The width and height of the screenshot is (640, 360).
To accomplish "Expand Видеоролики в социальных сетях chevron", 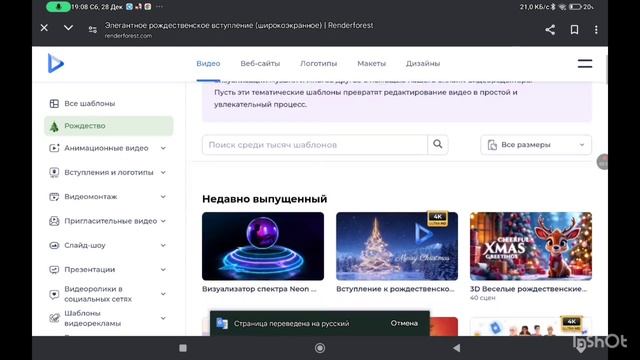I will point(163,294).
